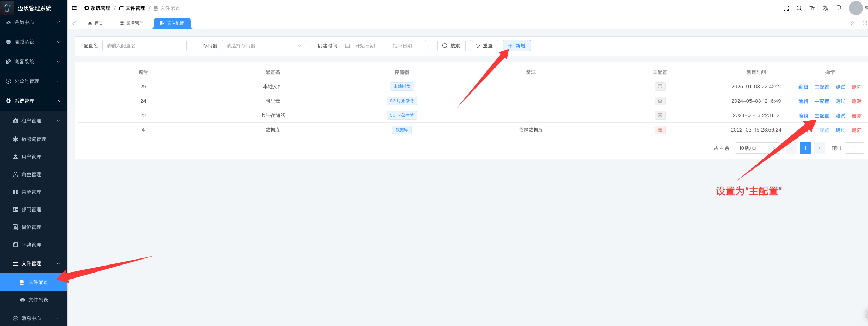Open the 存储器 storage dropdown
The image size is (868, 326).
click(264, 46)
